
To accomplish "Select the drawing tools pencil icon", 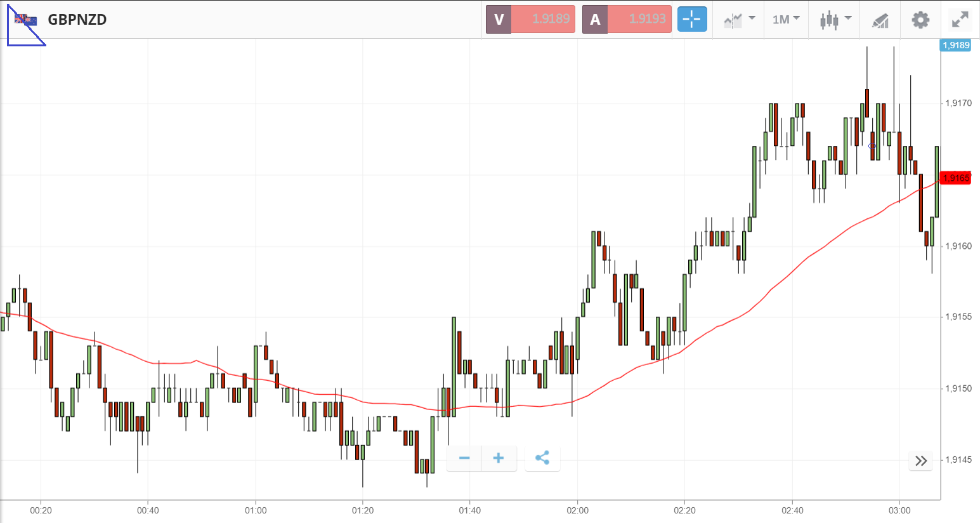I will (x=880, y=20).
